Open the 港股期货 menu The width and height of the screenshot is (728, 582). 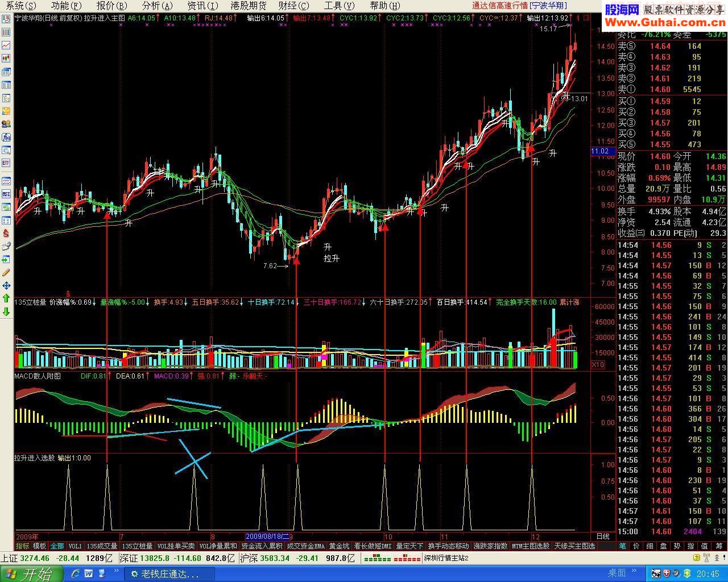[x=248, y=6]
